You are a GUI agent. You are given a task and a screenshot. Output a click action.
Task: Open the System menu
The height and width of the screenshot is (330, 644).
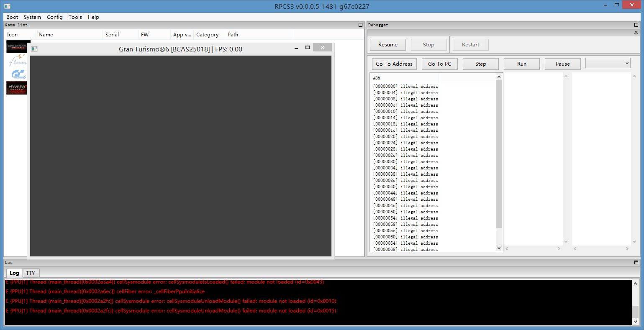32,17
